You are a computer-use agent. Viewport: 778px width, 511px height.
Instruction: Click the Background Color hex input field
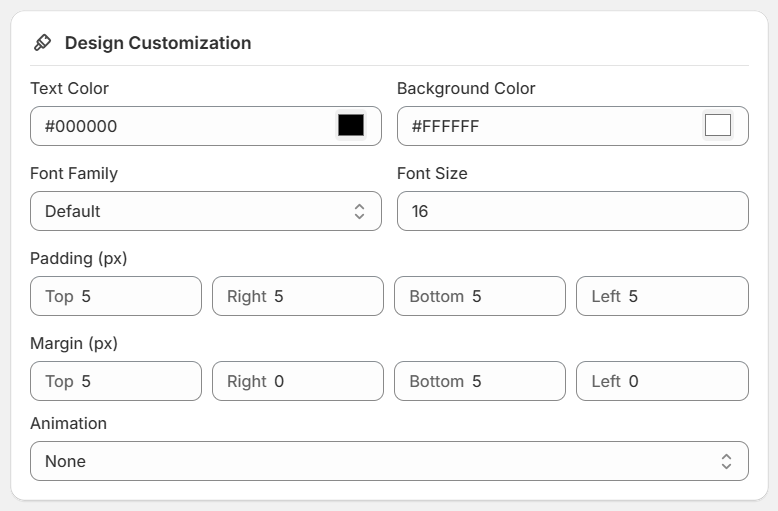[x=550, y=126]
